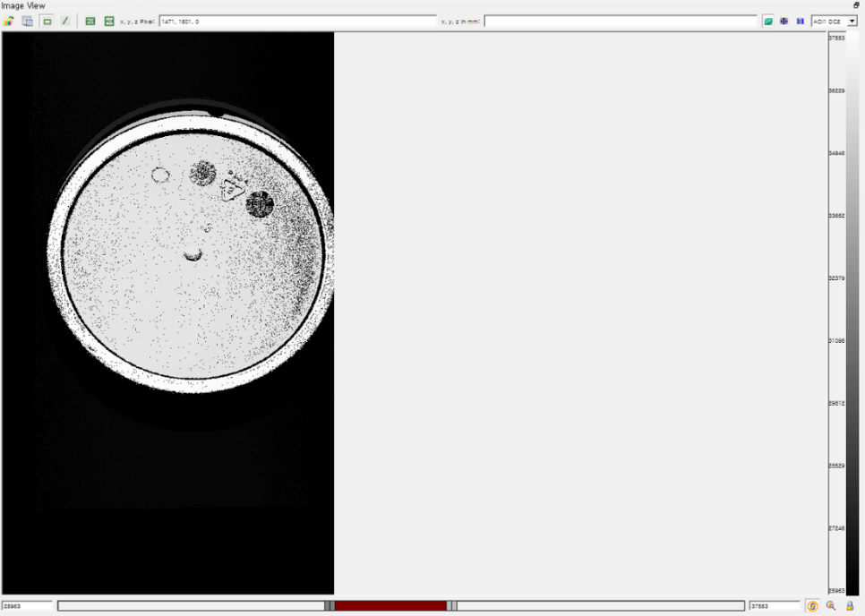This screenshot has width=865, height=616.
Task: Click the minimum intensity field showing 25963
Action: (27, 606)
